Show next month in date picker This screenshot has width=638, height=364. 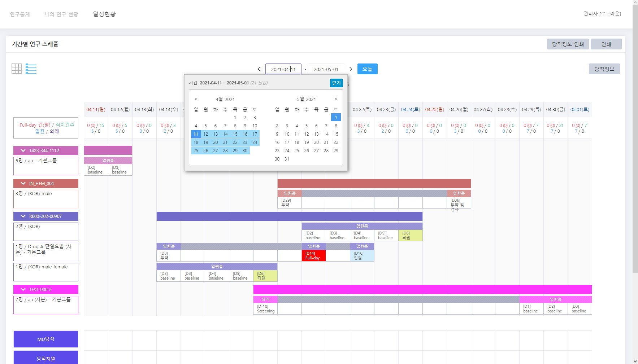point(336,99)
